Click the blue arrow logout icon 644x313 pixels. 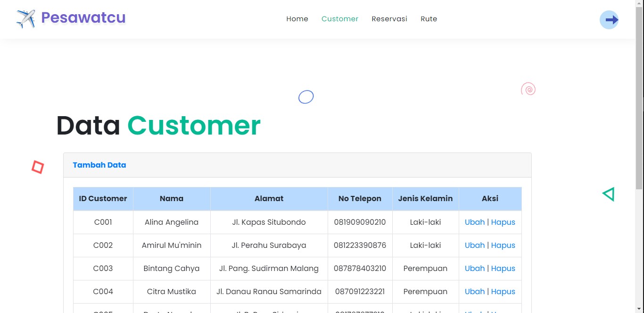pos(609,20)
